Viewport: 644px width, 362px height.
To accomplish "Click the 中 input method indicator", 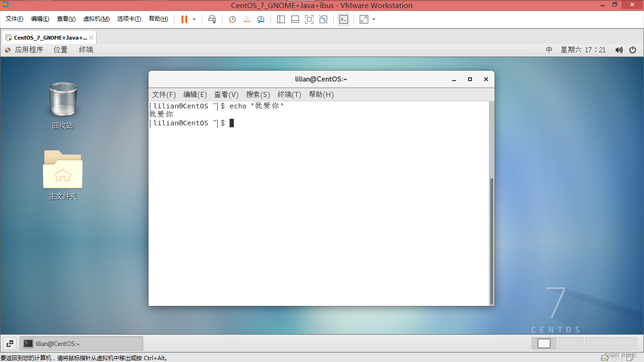I will pos(549,49).
